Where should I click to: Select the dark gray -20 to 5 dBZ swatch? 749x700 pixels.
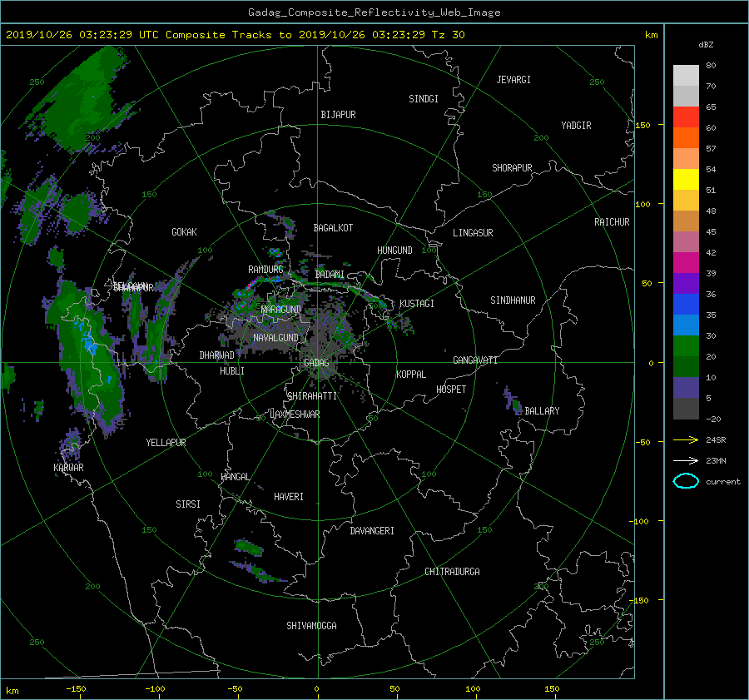[686, 409]
